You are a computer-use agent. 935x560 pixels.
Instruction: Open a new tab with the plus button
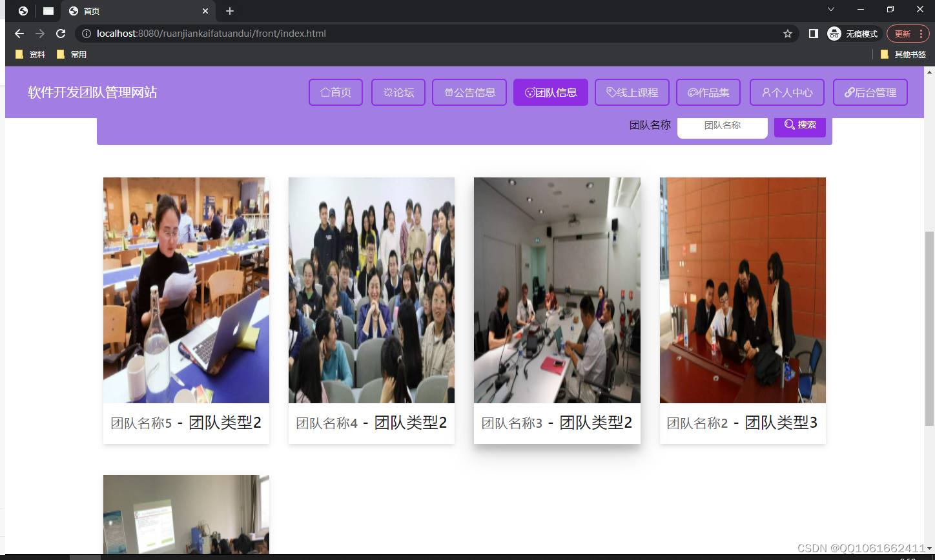(230, 11)
